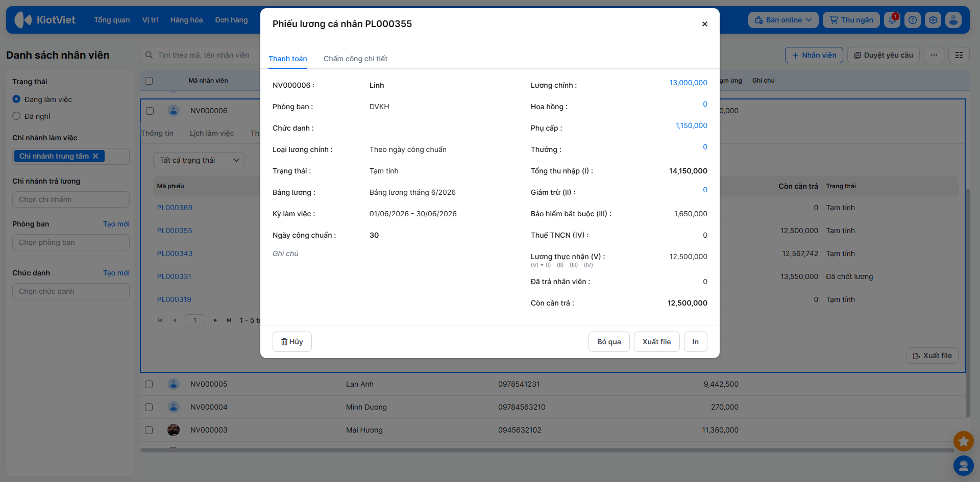
Task: Click Tạo mới next to Chức danh
Action: coord(116,273)
